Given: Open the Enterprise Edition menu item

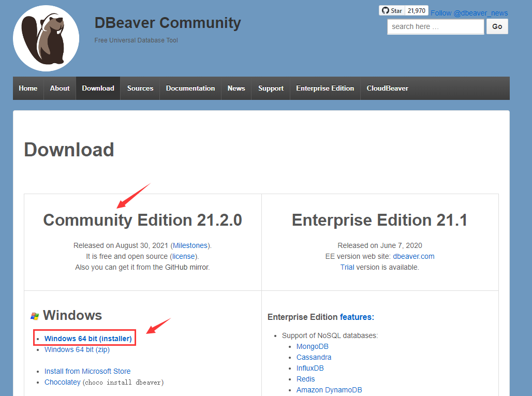Looking at the screenshot, I should pyautogui.click(x=325, y=88).
